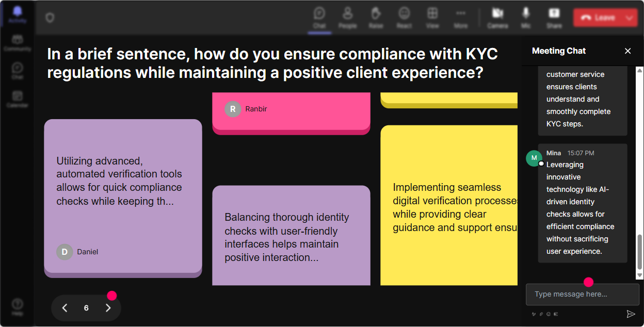The image size is (644, 327).
Task: Advance to the next slide
Action: click(x=108, y=308)
